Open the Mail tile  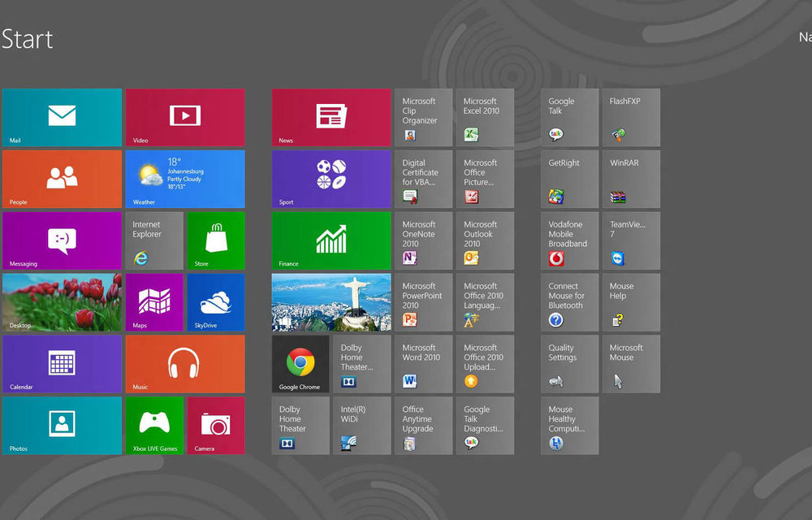point(62,117)
